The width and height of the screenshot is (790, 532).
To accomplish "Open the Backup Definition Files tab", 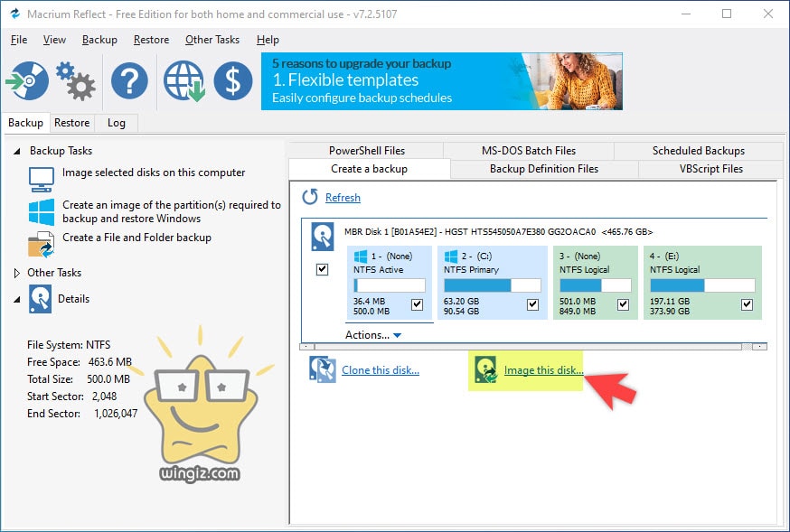I will [x=544, y=169].
